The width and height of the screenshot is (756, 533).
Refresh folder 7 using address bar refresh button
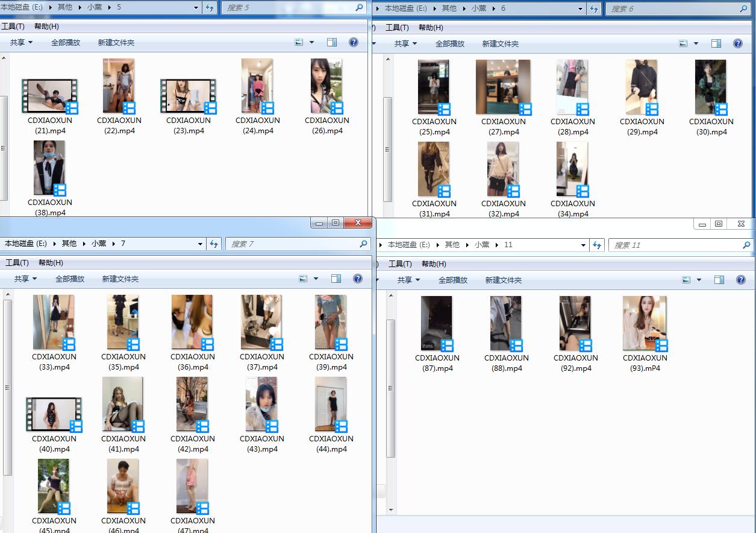point(213,244)
